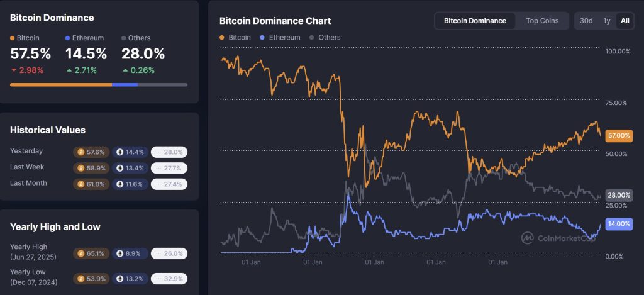Click the Bitcoin icon in the Last Month row
Screen dimensions: 644x295
(x=80, y=184)
